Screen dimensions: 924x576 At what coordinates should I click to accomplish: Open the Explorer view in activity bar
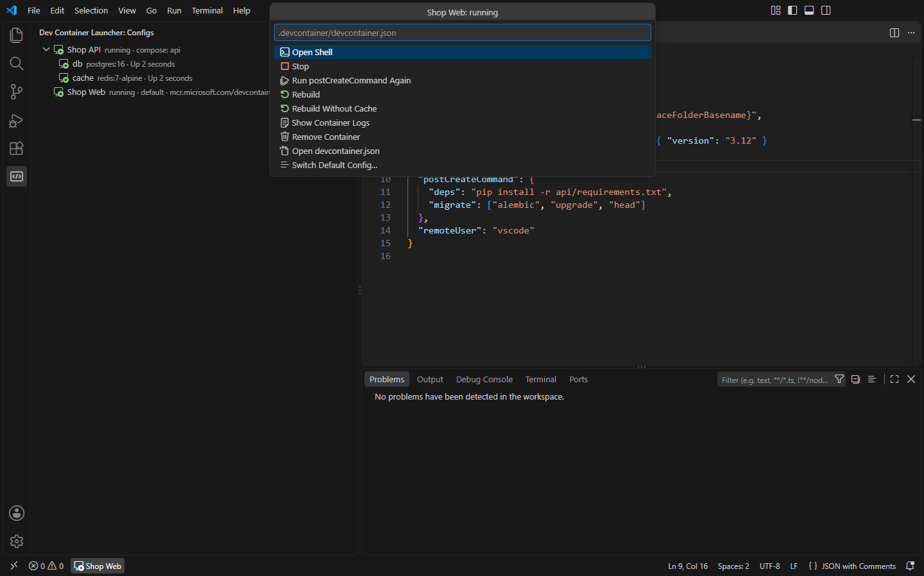tap(17, 35)
